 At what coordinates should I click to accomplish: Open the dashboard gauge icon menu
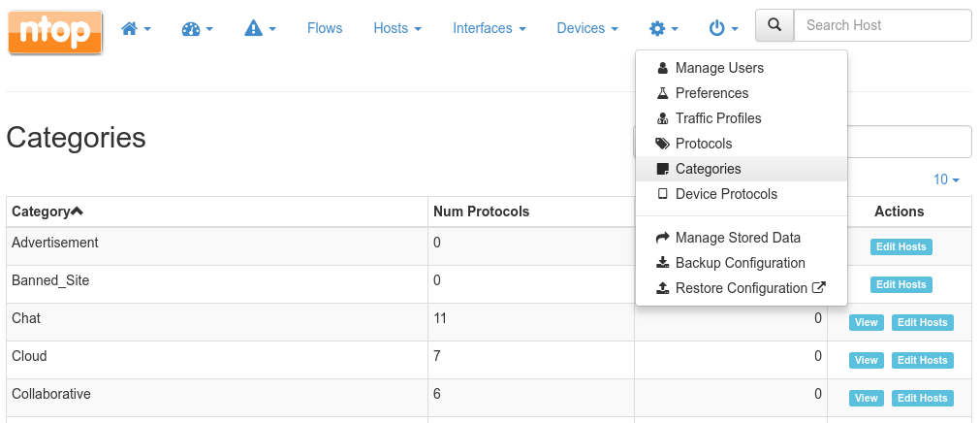pos(198,28)
